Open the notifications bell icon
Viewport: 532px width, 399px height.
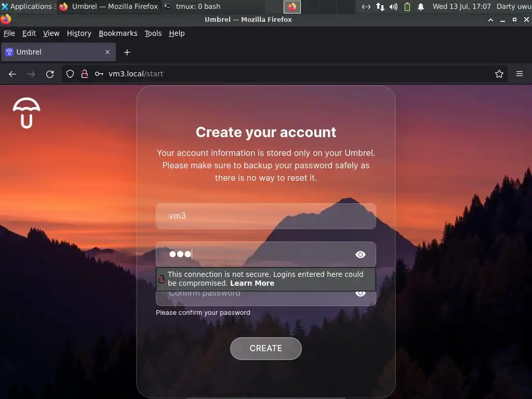pos(421,6)
